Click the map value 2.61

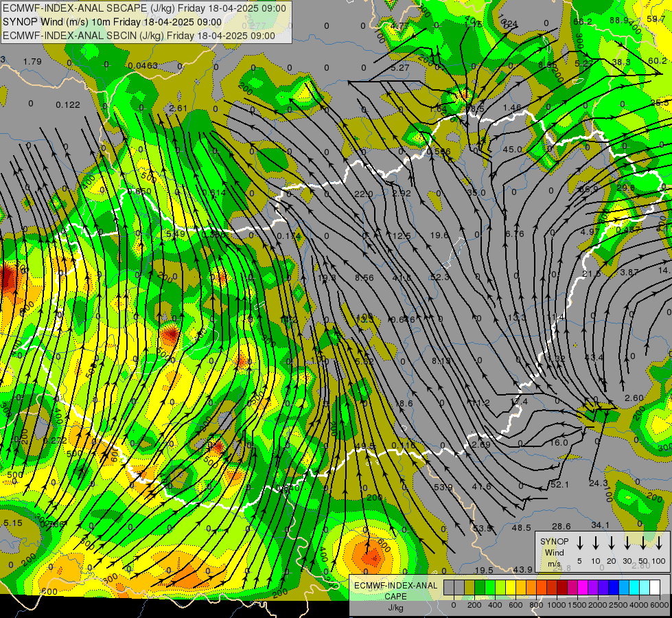click(x=178, y=108)
